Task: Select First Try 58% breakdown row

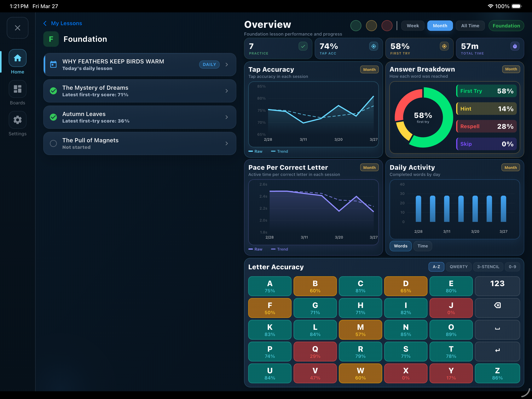Action: point(486,91)
